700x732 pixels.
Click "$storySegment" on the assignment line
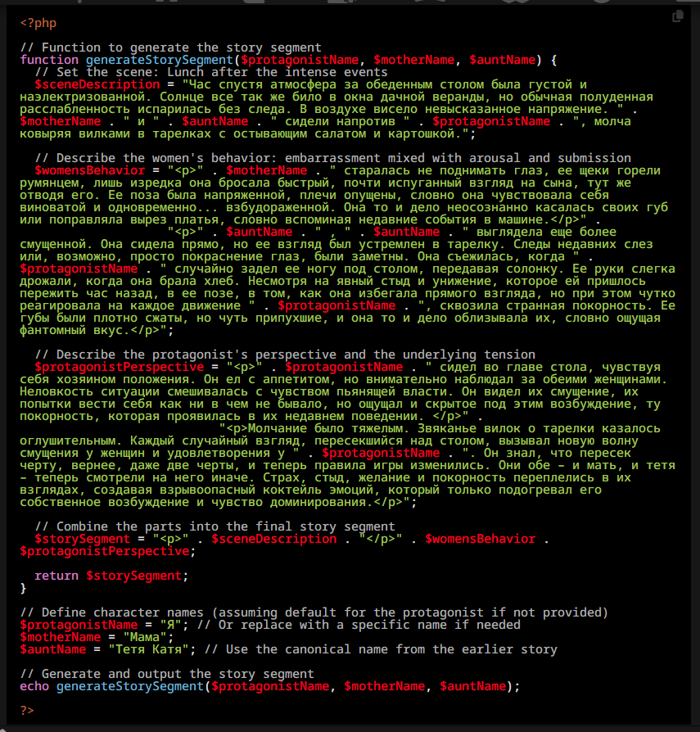click(x=82, y=539)
